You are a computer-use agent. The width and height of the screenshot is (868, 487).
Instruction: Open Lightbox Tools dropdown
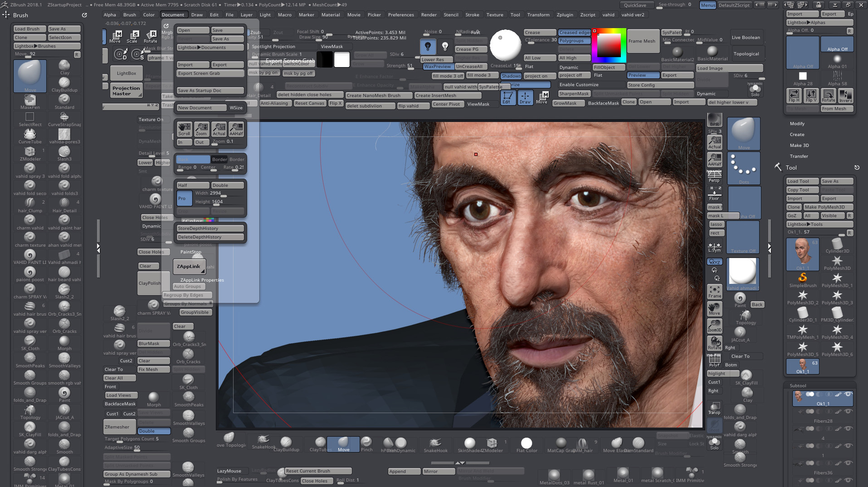[x=820, y=224]
